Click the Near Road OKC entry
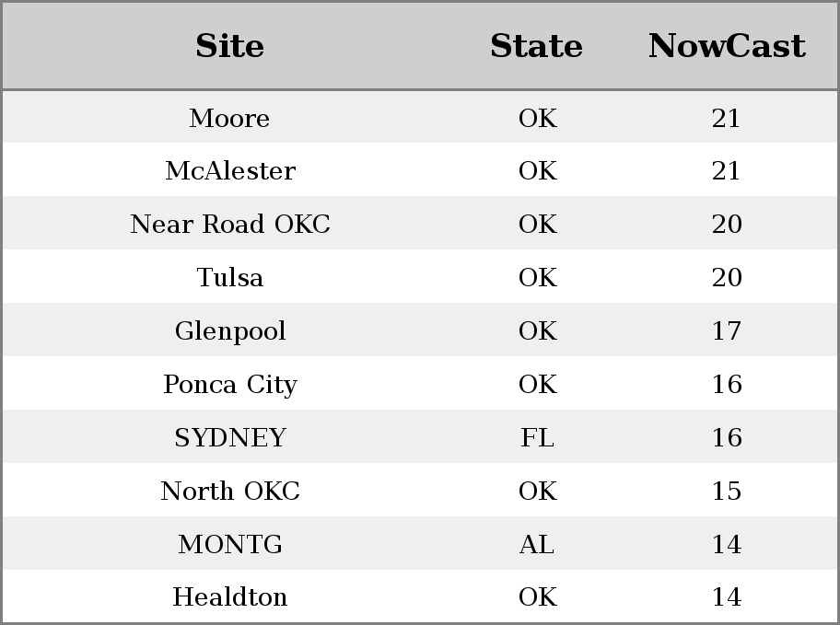This screenshot has width=840, height=625. (230, 224)
